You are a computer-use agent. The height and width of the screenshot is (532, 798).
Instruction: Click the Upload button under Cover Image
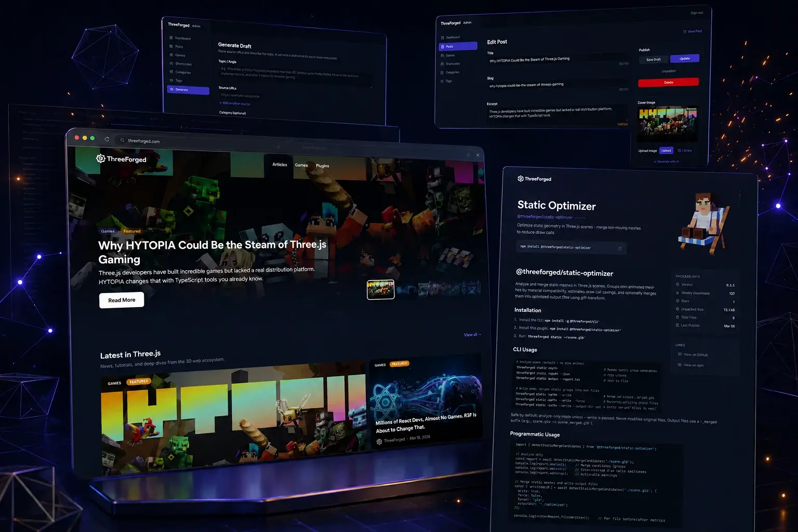coord(666,151)
